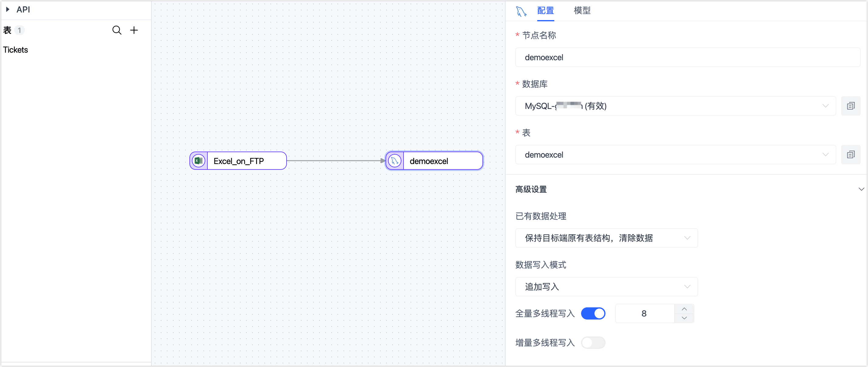Click the plus icon to add a table
Image resolution: width=868 pixels, height=367 pixels.
coord(134,30)
